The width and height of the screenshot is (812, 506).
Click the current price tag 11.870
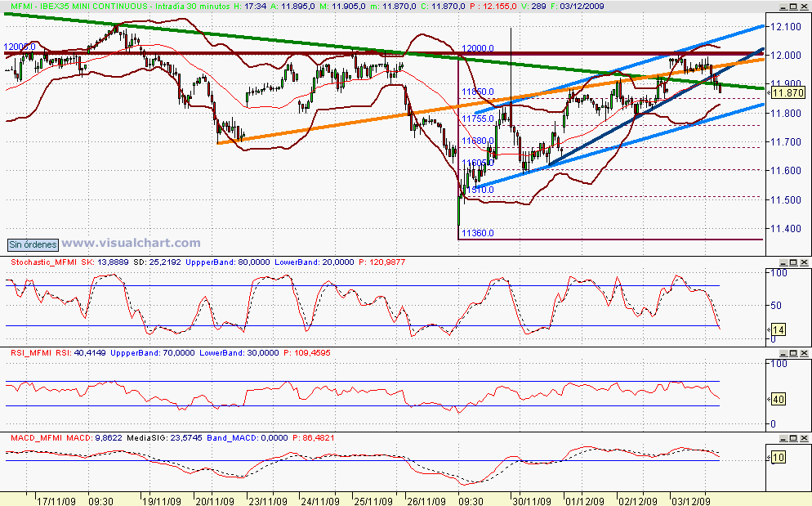[x=788, y=93]
